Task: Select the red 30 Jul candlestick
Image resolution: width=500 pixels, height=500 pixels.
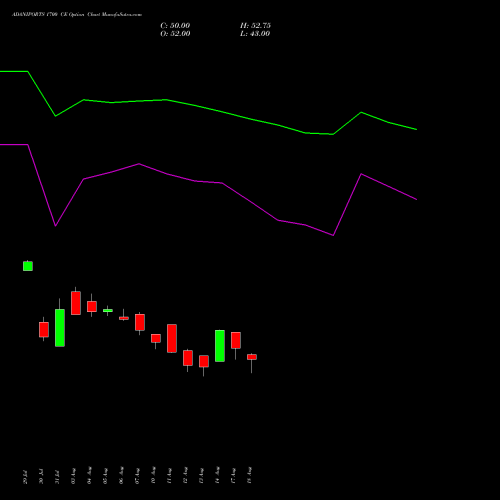Action: point(44,329)
